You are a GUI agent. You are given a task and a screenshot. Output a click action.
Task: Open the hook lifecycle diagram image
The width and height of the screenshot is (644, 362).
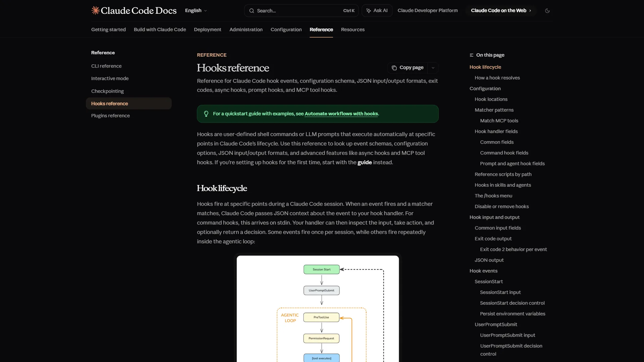[x=318, y=309]
